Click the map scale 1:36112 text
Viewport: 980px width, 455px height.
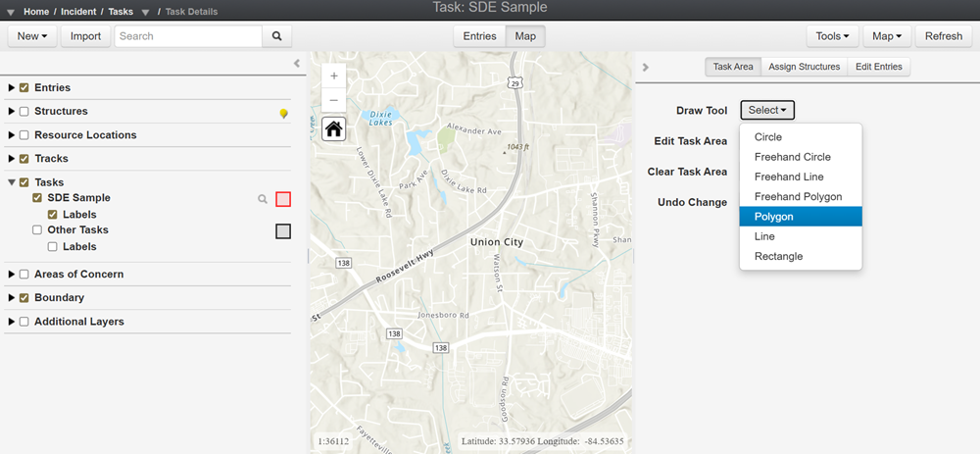pos(333,441)
